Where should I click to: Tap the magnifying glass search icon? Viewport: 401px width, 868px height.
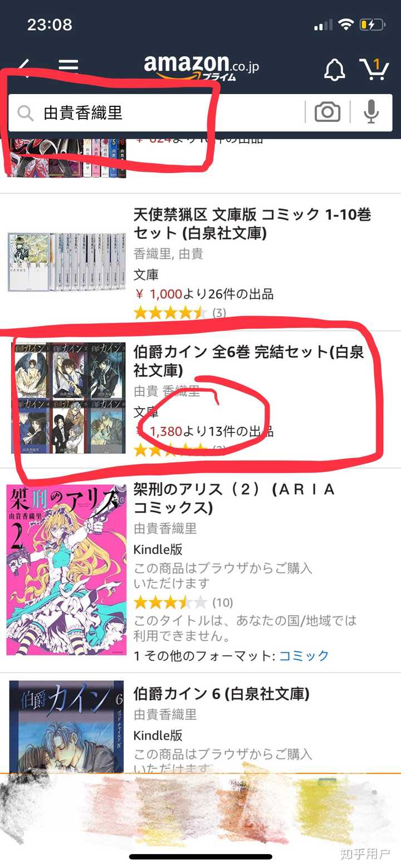(25, 114)
